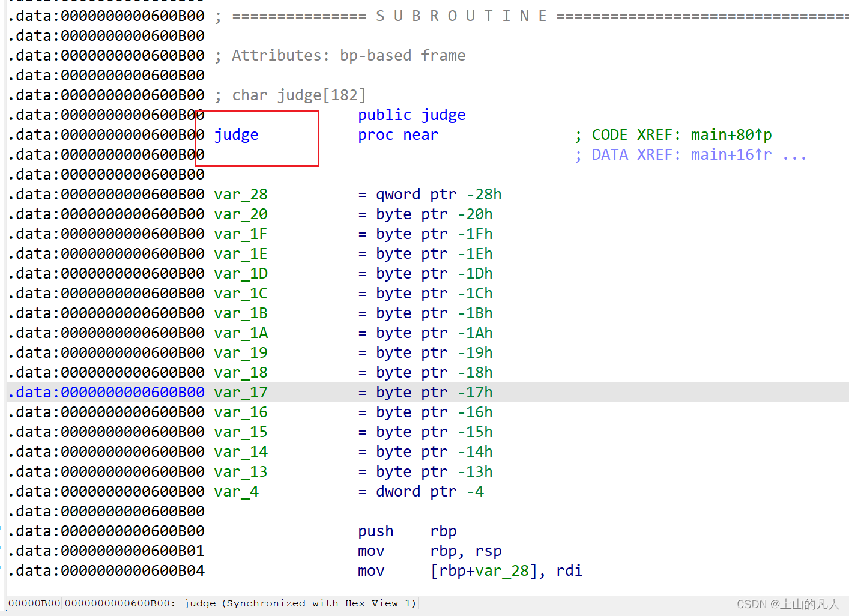Click status bar offset 00000B00

(x=34, y=603)
